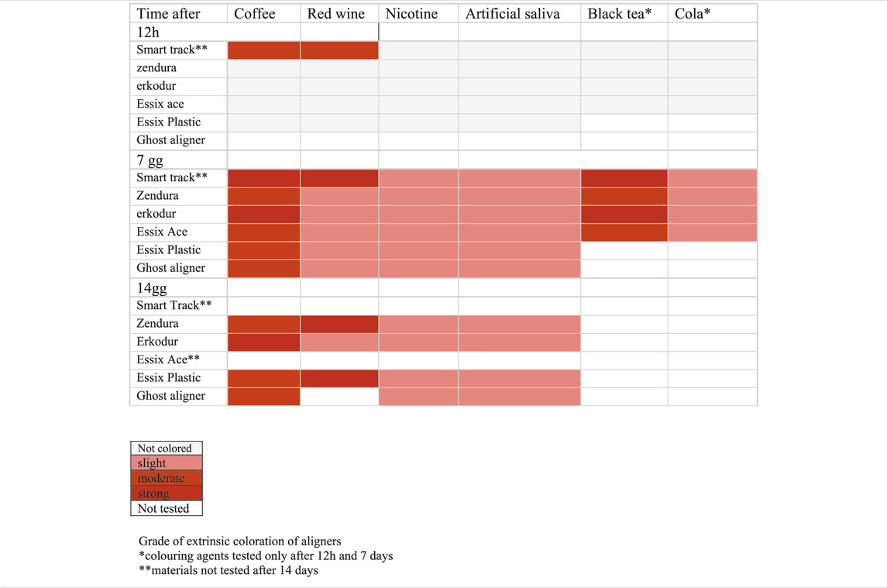Select the "Coffee" column header
Screen dimensions: 887x588
[x=255, y=14]
